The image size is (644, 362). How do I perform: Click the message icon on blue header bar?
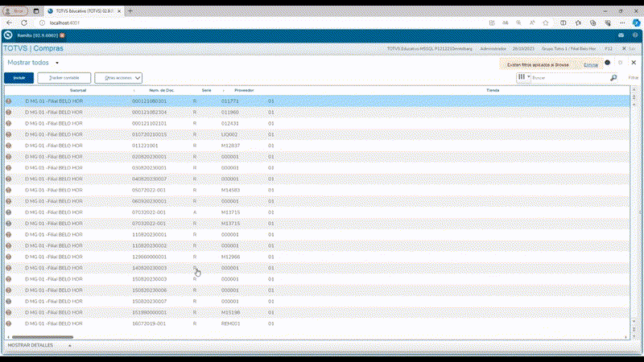(621, 35)
